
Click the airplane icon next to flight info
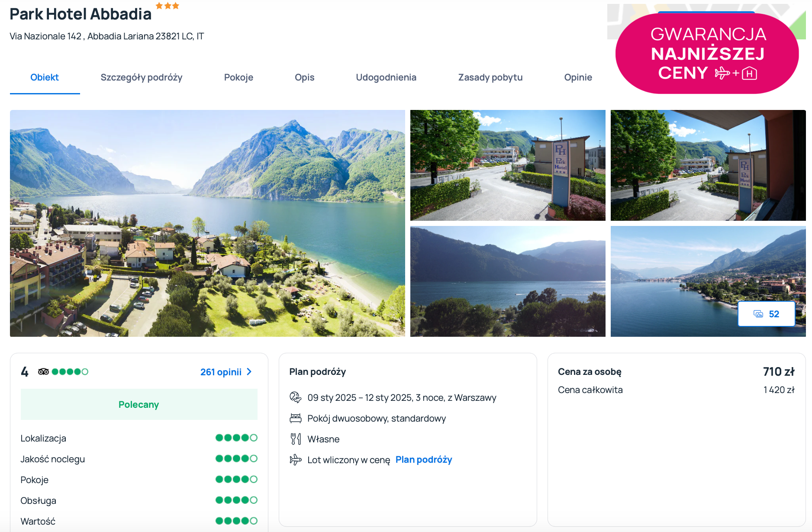[x=296, y=460]
